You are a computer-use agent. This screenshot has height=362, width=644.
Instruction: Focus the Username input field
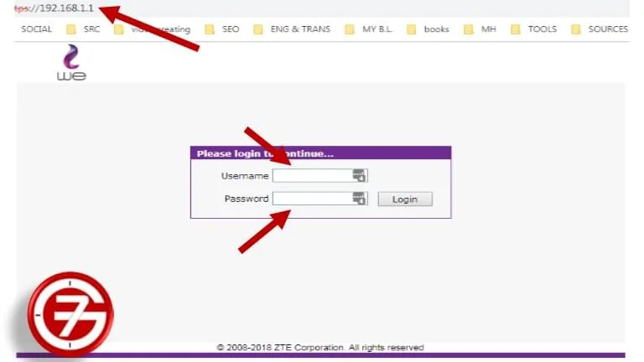click(320, 176)
